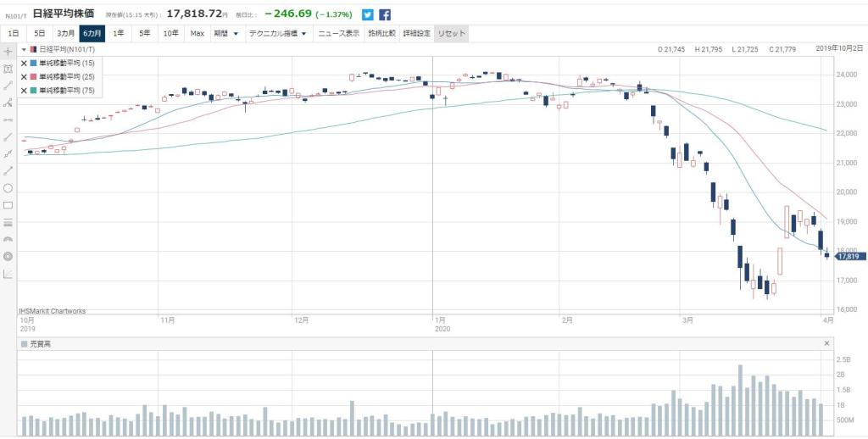
Task: Collapse the 日経平均(N101/T) legend arrow
Action: coord(24,50)
